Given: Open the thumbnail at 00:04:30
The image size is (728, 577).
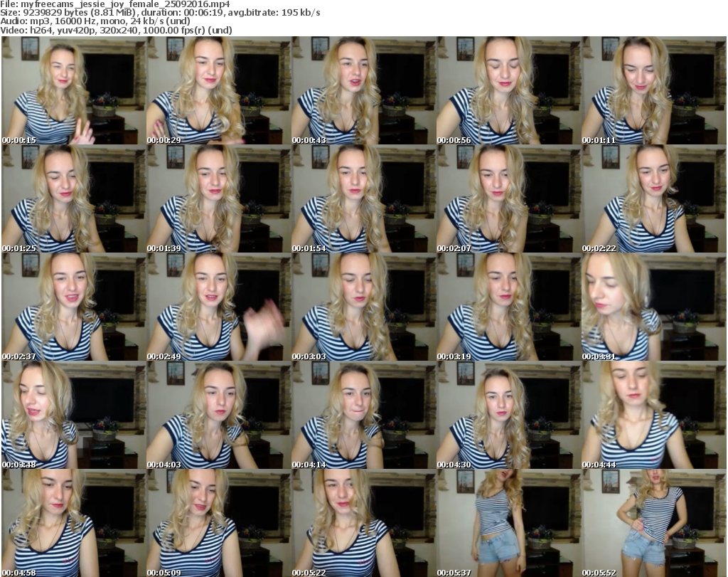Looking at the screenshot, I should pyautogui.click(x=508, y=415).
